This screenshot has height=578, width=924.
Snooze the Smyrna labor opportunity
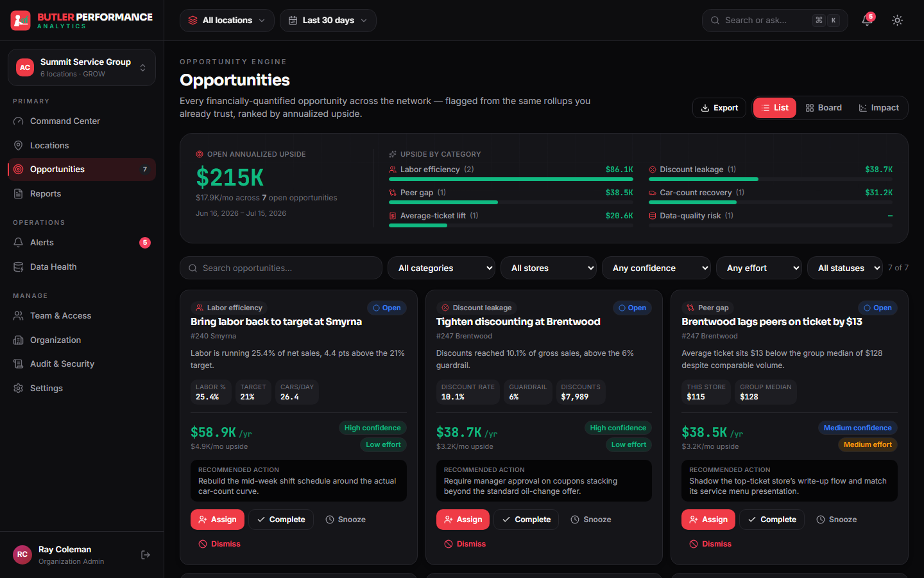[345, 520]
